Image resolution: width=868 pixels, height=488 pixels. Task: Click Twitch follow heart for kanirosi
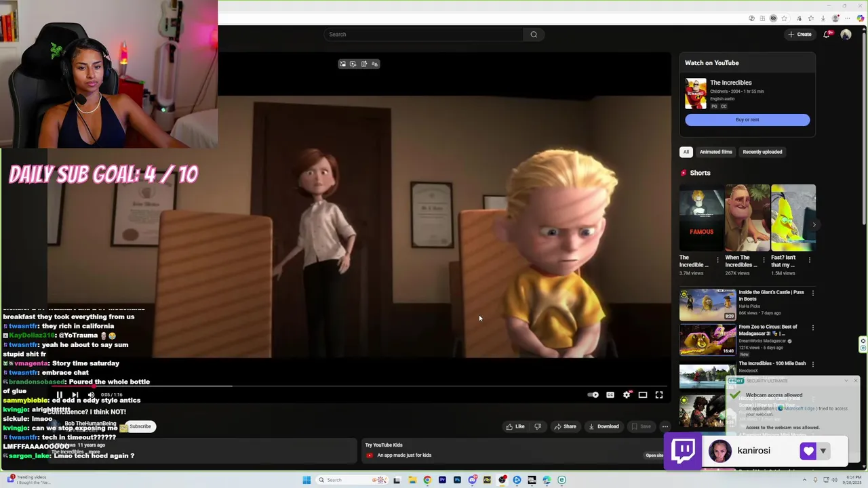tap(808, 451)
